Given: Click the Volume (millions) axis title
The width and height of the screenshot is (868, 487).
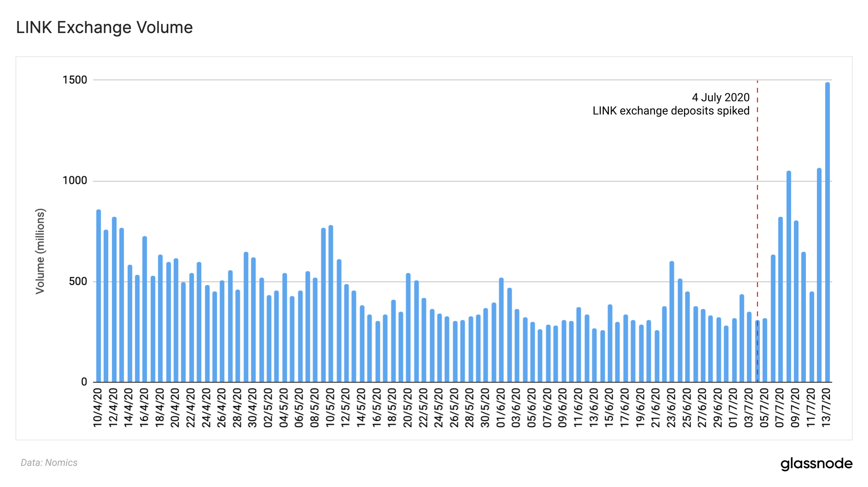Looking at the screenshot, I should pyautogui.click(x=40, y=251).
